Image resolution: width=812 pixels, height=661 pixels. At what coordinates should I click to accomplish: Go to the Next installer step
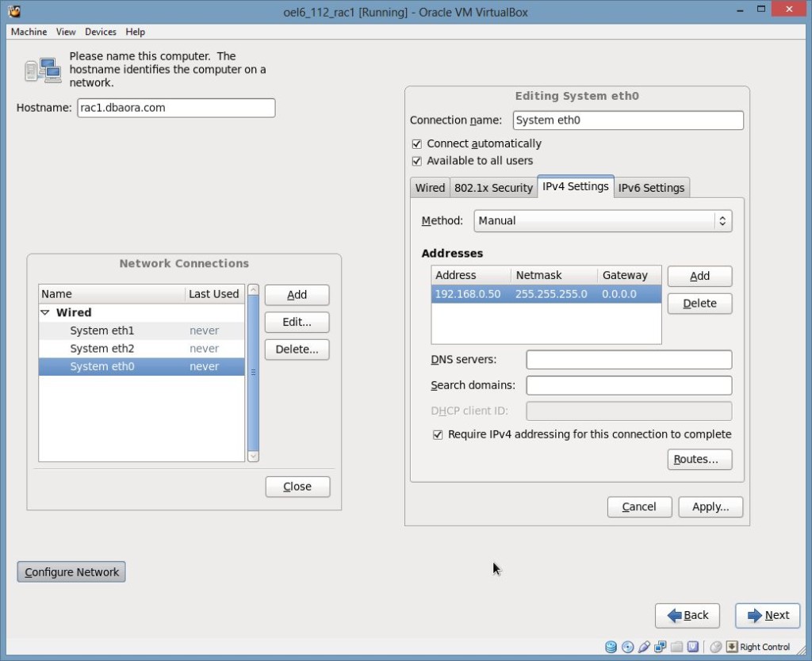pyautogui.click(x=768, y=616)
